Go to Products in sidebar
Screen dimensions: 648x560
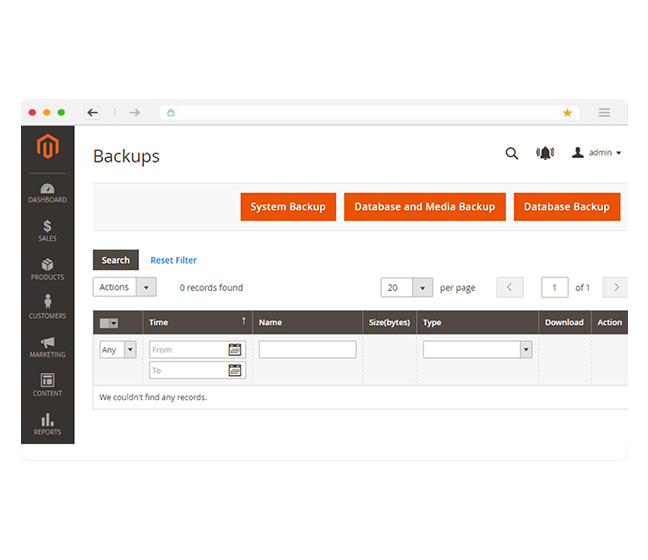tap(47, 270)
